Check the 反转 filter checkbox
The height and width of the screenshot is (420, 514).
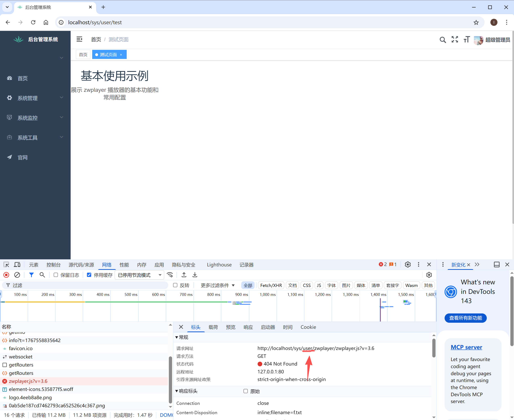175,285
